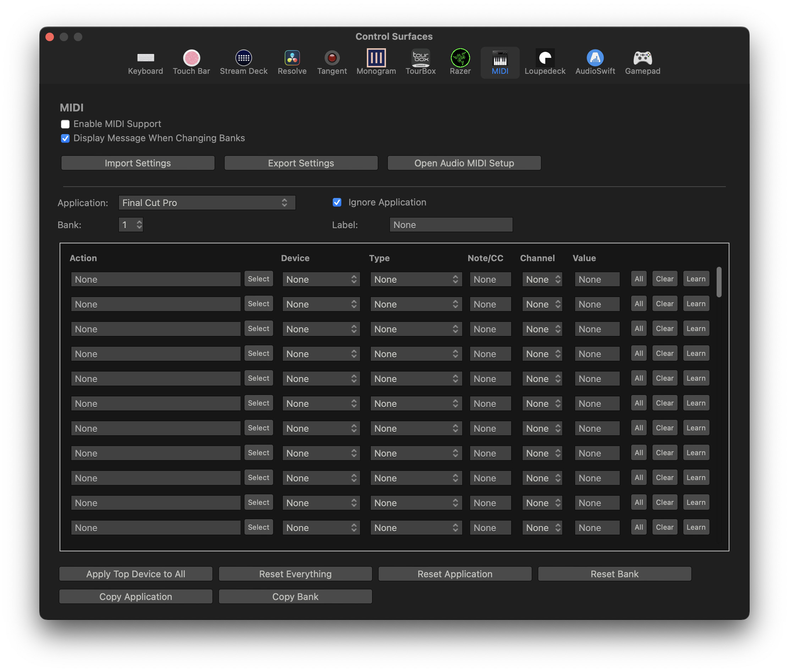
Task: Click the Copy Application button
Action: click(136, 597)
